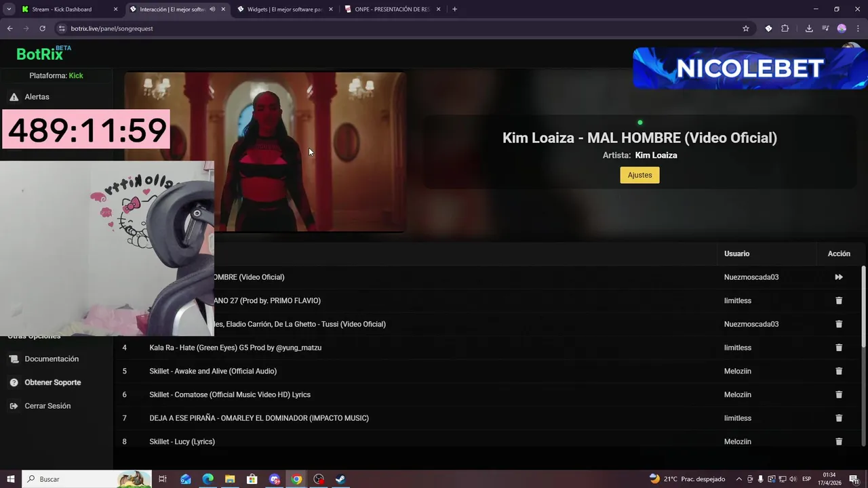Open the weather widget 21°C
868x488 pixels.
687,479
